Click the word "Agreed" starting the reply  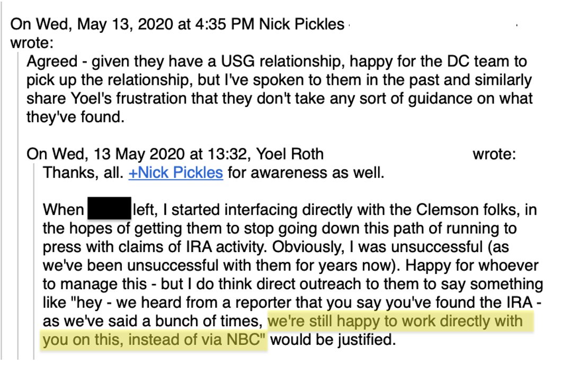pyautogui.click(x=50, y=62)
